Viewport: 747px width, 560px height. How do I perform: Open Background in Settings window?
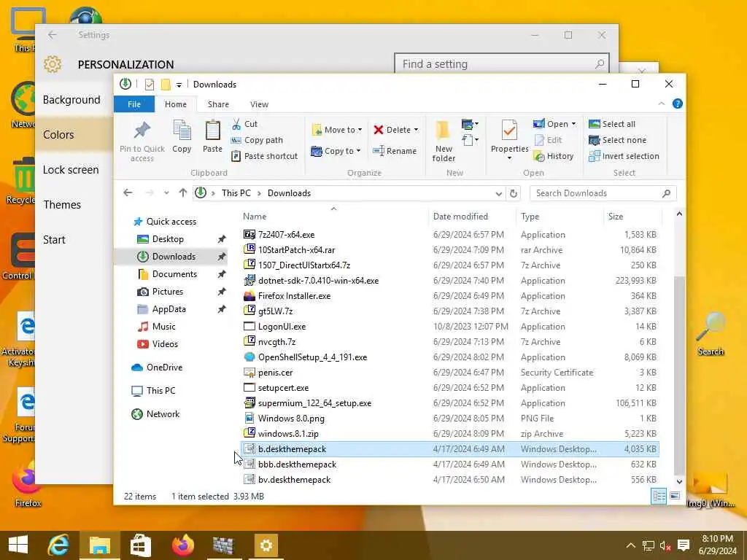[x=71, y=99]
